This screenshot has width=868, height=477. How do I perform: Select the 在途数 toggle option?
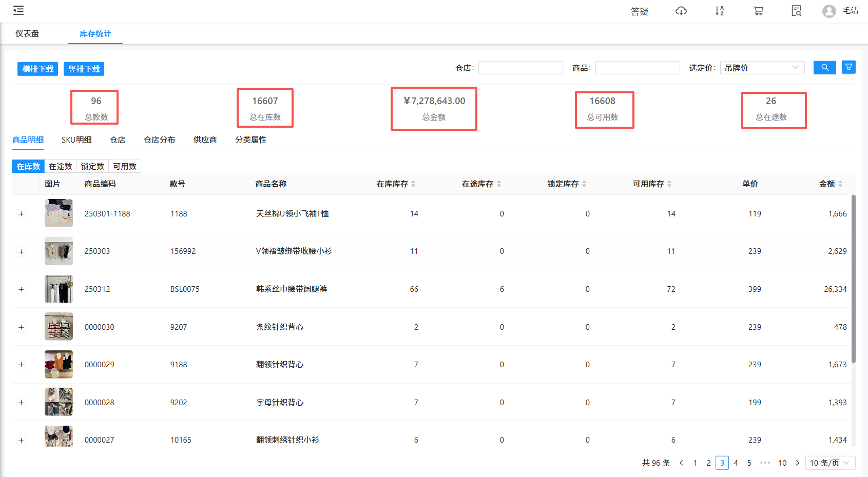click(61, 166)
